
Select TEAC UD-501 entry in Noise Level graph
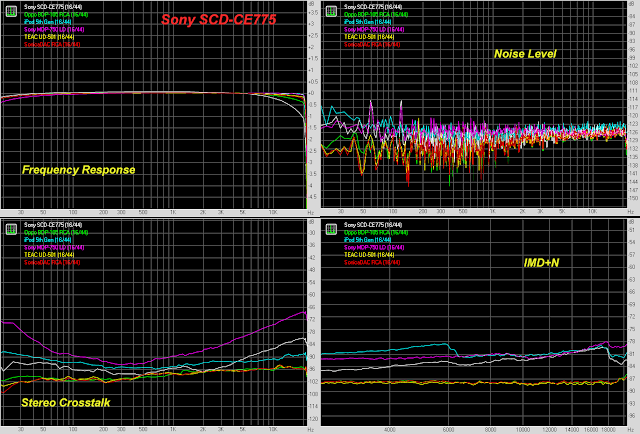coord(369,37)
